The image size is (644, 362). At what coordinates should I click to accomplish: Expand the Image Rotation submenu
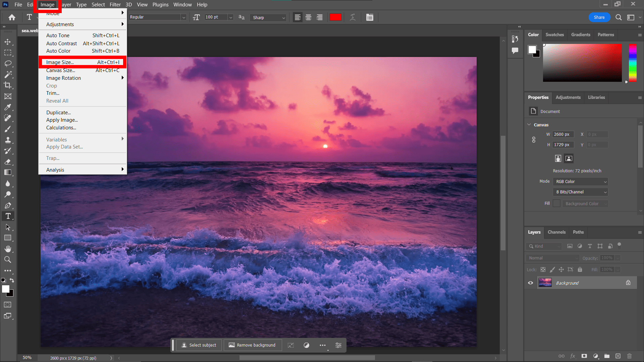tap(63, 78)
